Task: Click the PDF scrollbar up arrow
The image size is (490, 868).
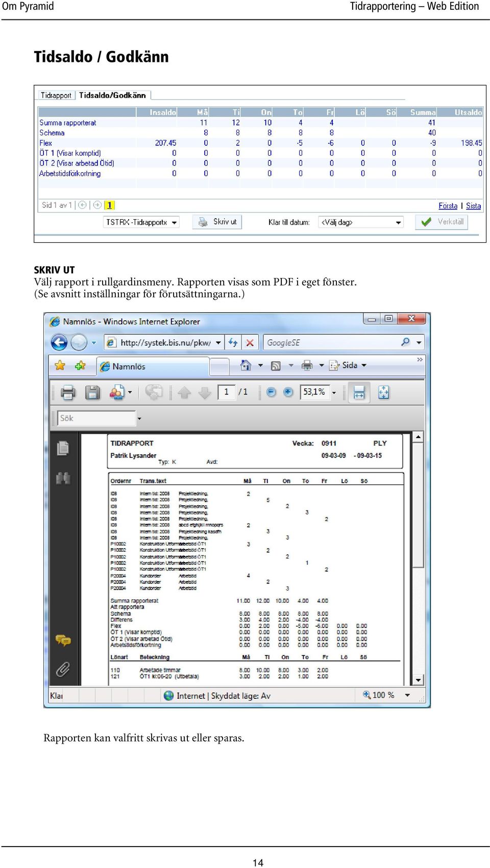Action: tap(418, 437)
